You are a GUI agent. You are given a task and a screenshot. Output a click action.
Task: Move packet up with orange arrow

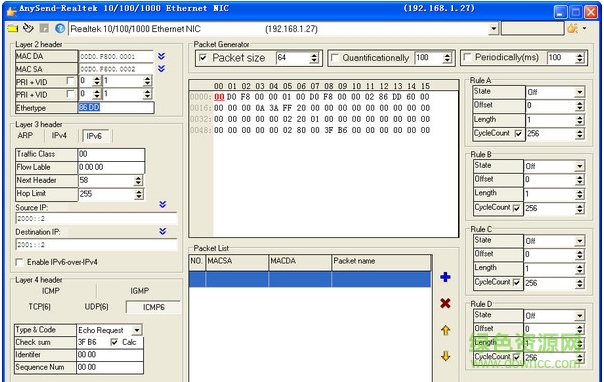point(445,330)
